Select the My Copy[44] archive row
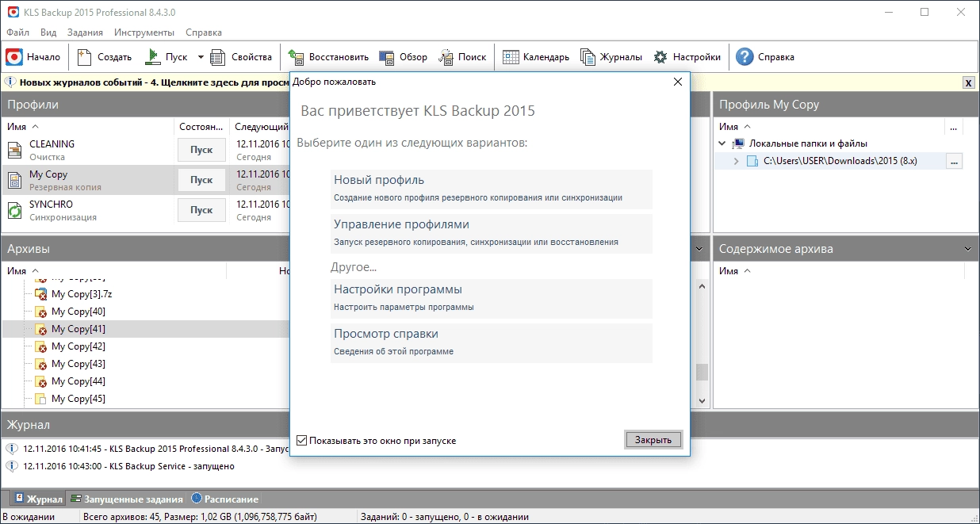Viewport: 980px width, 524px height. click(146, 381)
